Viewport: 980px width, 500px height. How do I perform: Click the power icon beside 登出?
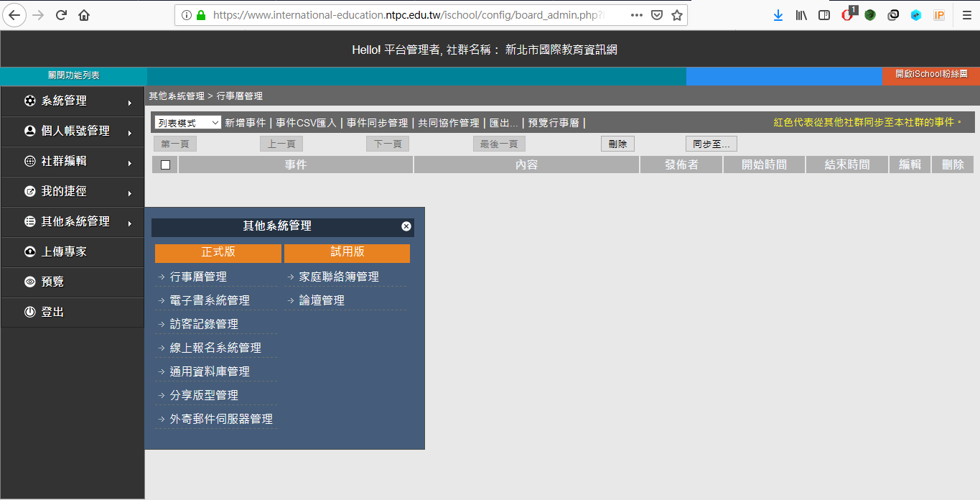(29, 312)
